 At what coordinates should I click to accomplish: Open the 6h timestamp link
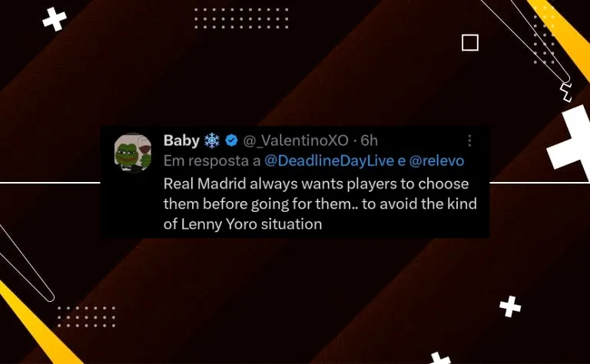coord(369,141)
